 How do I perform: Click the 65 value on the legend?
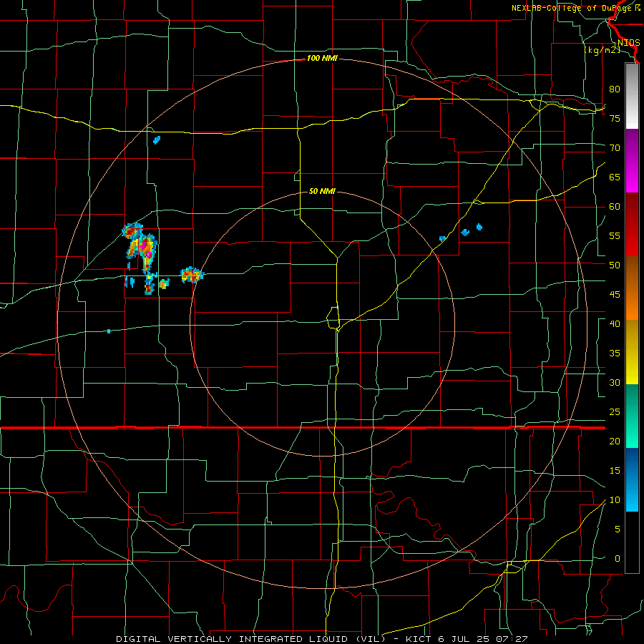point(615,177)
